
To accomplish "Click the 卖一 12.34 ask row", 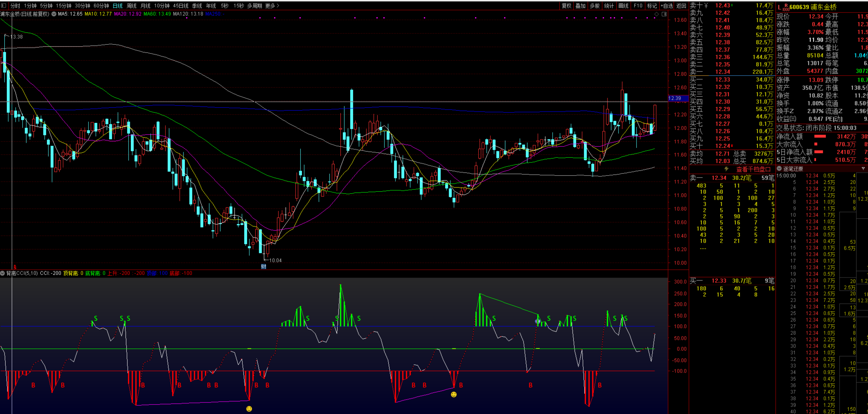I will (732, 72).
